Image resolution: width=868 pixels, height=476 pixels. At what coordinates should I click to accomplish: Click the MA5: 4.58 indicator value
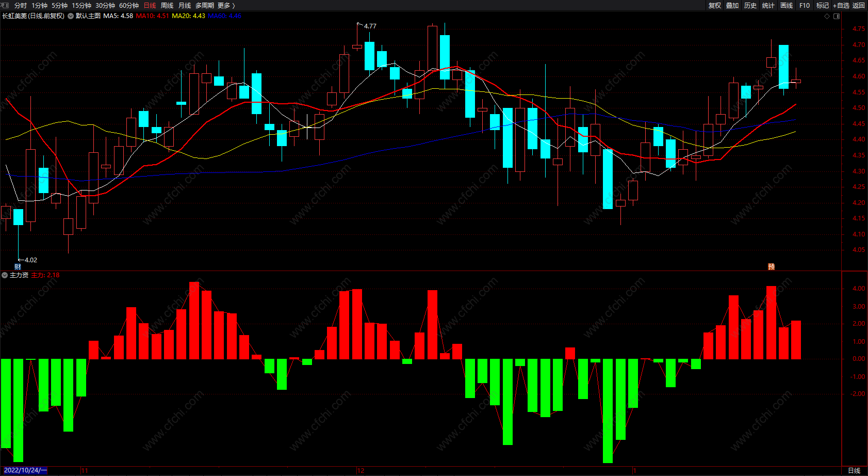[118, 16]
